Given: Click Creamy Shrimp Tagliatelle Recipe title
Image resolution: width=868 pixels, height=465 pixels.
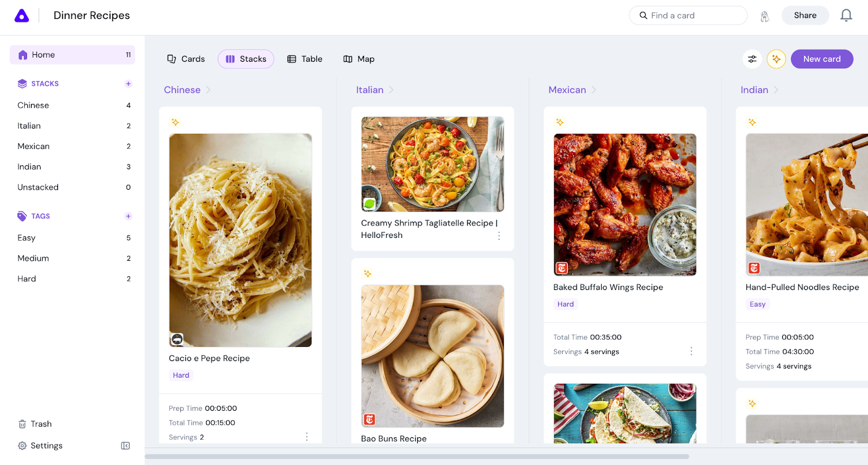Looking at the screenshot, I should point(429,229).
